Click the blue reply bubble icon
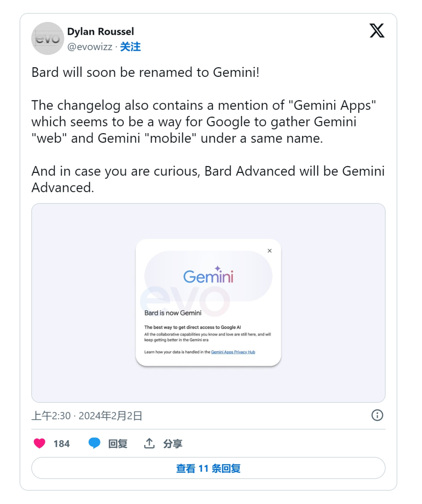Viewport: 422px width, 504px height. (x=94, y=443)
